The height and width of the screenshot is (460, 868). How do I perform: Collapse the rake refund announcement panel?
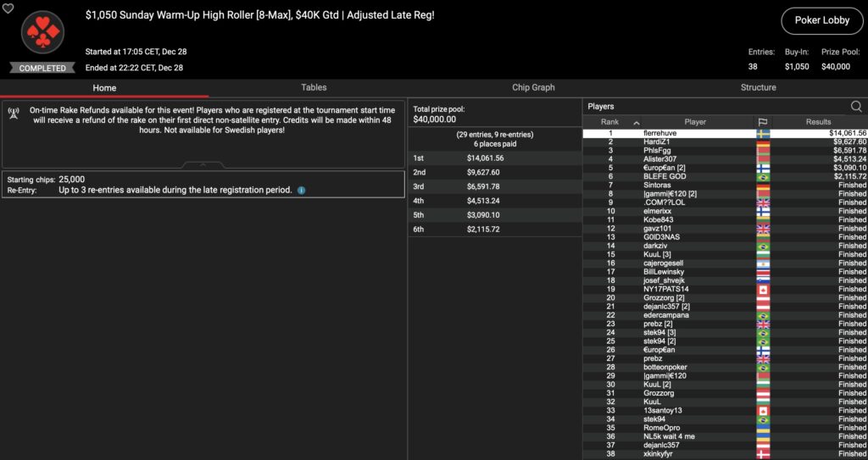click(x=203, y=164)
